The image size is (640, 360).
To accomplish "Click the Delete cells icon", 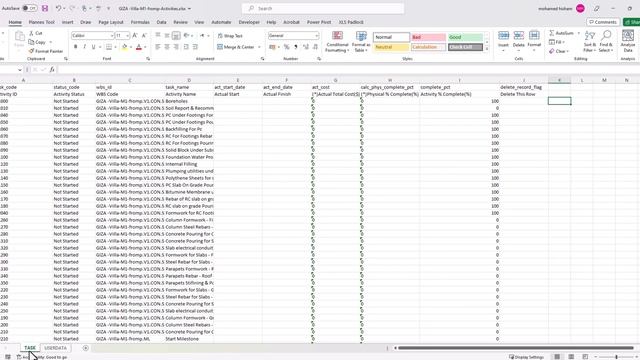I will click(518, 36).
